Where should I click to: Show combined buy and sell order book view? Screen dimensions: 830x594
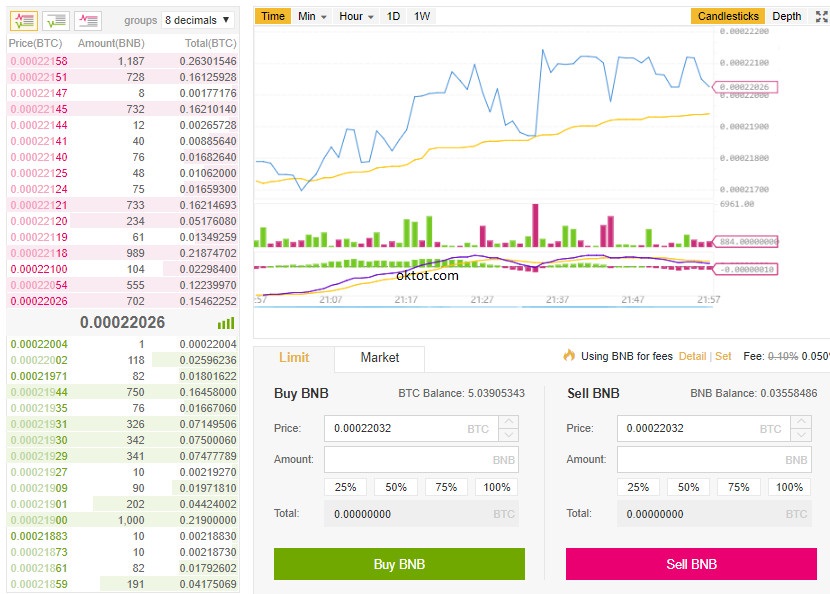pyautogui.click(x=25, y=20)
